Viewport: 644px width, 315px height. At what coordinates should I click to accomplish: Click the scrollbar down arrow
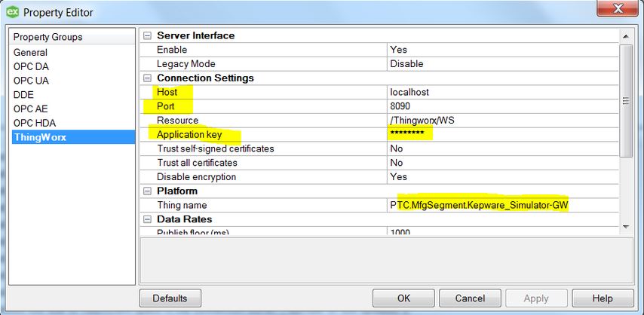point(625,227)
